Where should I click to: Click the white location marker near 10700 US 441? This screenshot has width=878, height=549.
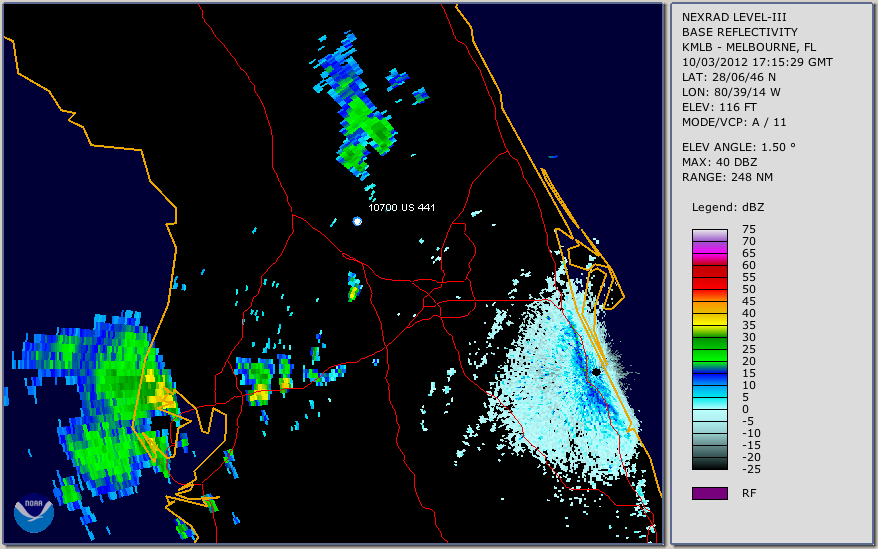[357, 221]
